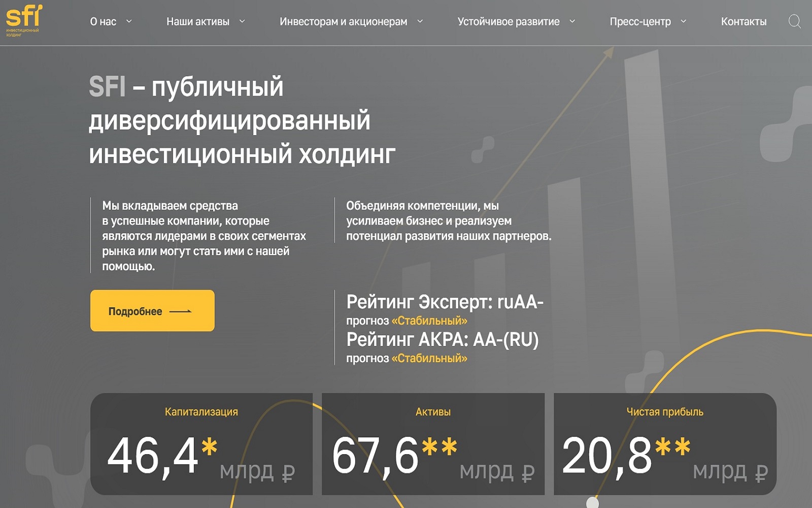Click paragraph starting «Мы вкладываем средства»
Viewport: 812px width, 508px height.
pyautogui.click(x=204, y=236)
